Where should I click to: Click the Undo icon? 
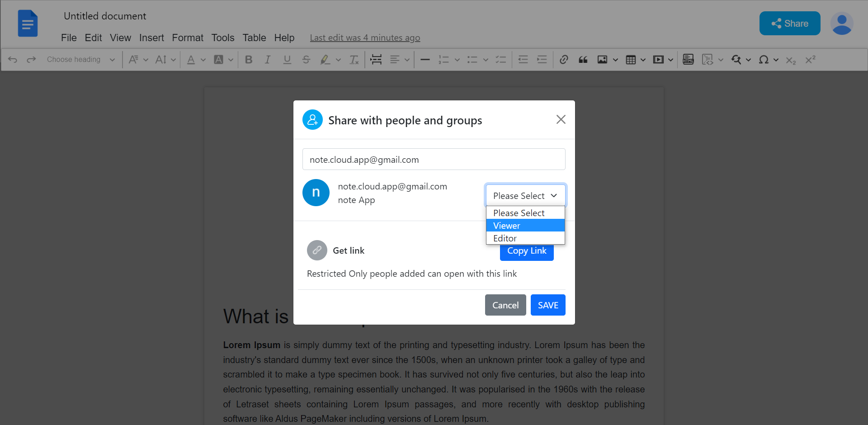coord(12,59)
